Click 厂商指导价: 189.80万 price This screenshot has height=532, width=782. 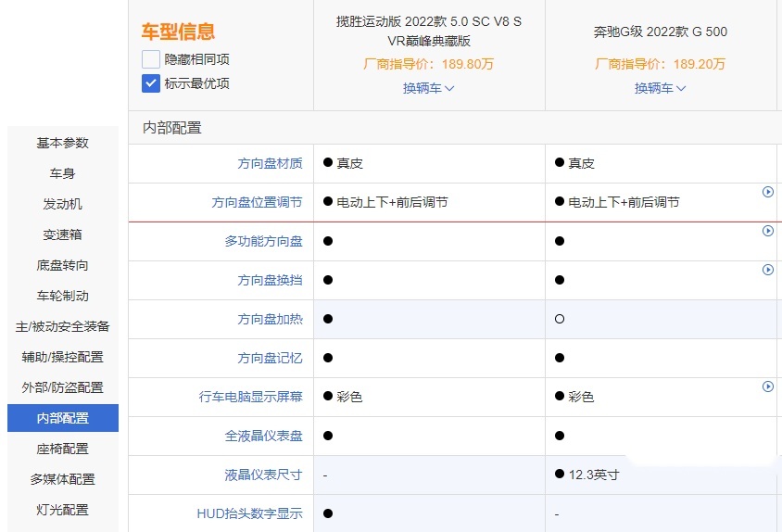428,64
